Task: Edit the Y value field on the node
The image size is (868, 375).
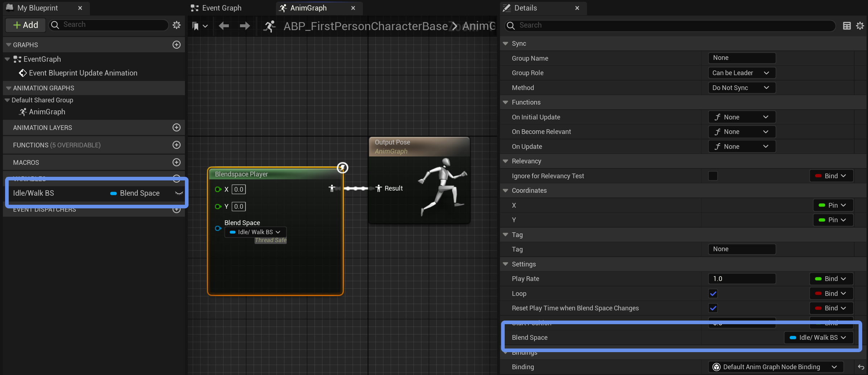Action: [x=239, y=206]
